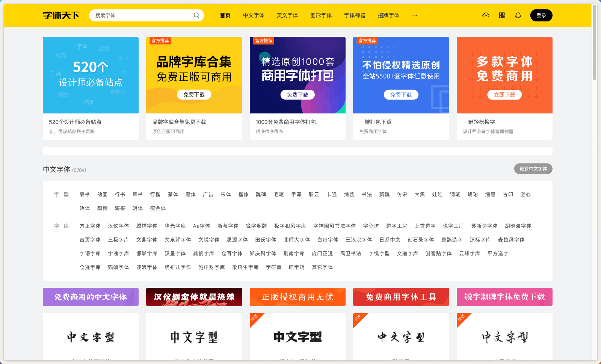
Task: Open the 汉仪霸蛮体就是热辣 banner
Action: (x=194, y=297)
